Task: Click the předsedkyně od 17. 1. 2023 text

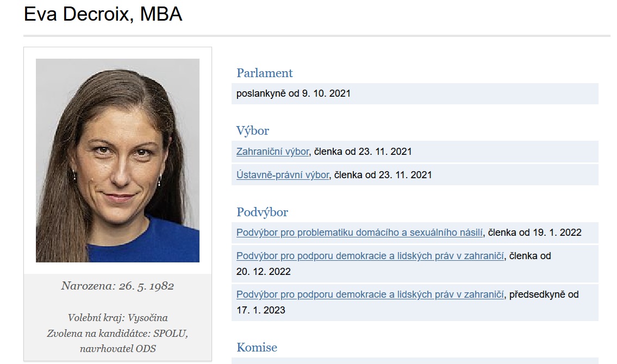Action: tap(408, 302)
